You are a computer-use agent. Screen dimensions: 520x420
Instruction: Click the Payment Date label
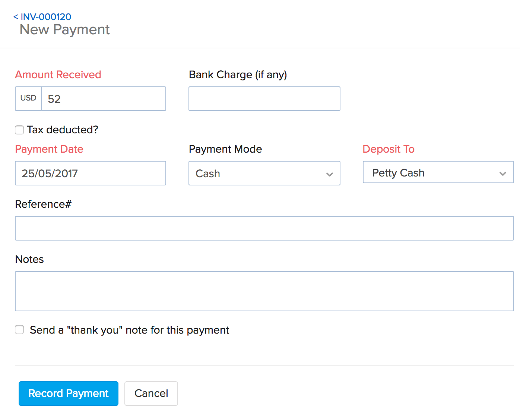tap(49, 149)
